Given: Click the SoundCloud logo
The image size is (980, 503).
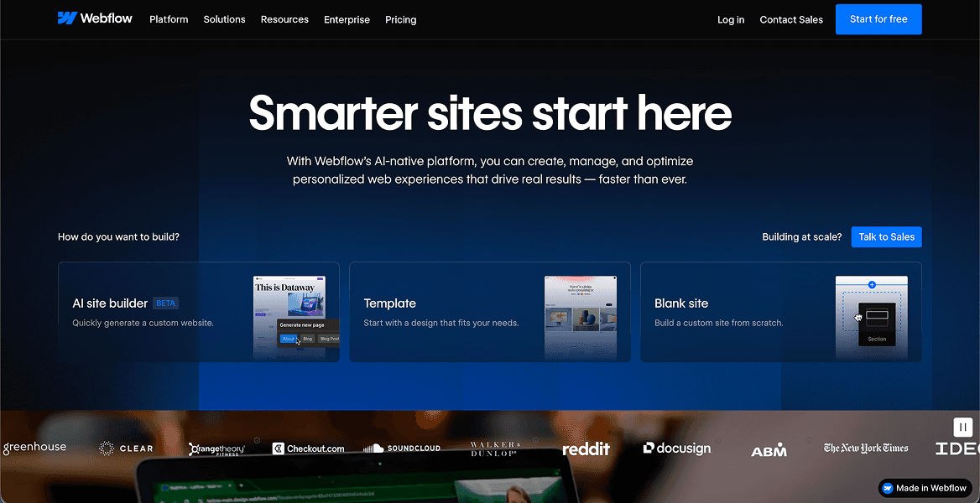Looking at the screenshot, I should click(402, 448).
